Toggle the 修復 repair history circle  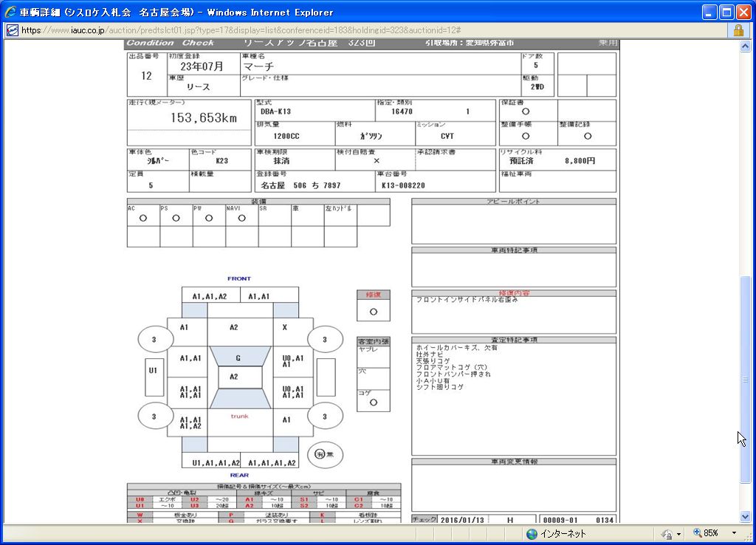pos(373,312)
